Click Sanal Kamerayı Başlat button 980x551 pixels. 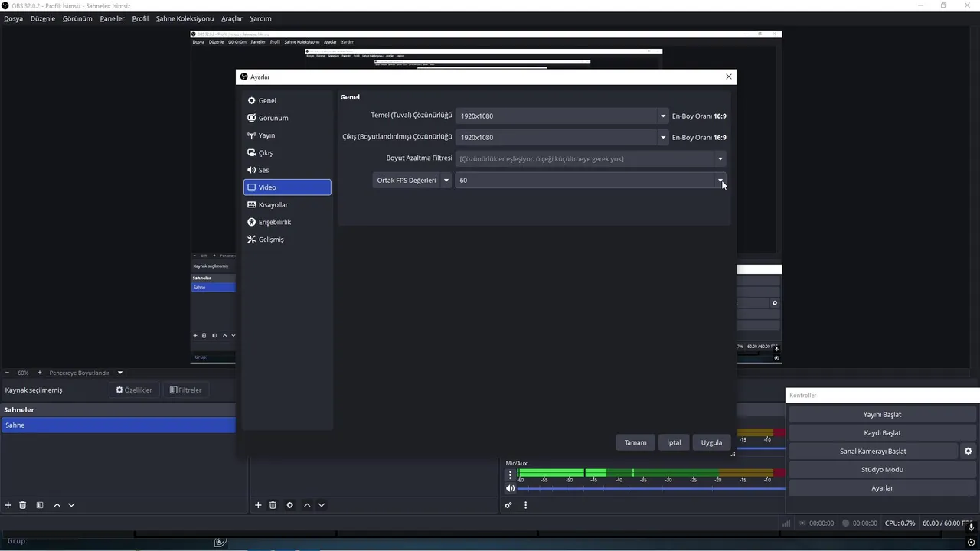tap(873, 452)
